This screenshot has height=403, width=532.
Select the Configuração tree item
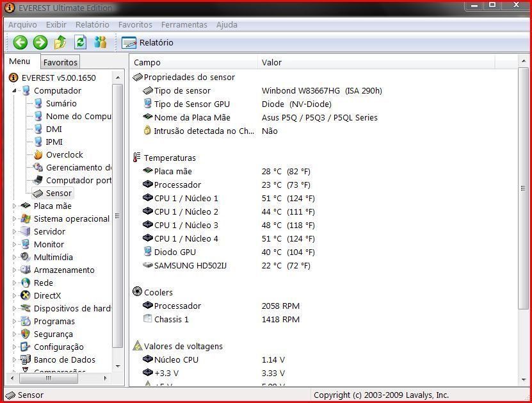59,347
